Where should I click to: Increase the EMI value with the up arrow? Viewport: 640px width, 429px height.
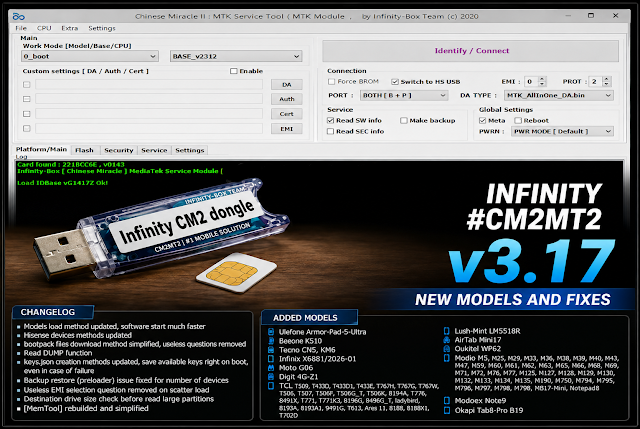[x=542, y=79]
